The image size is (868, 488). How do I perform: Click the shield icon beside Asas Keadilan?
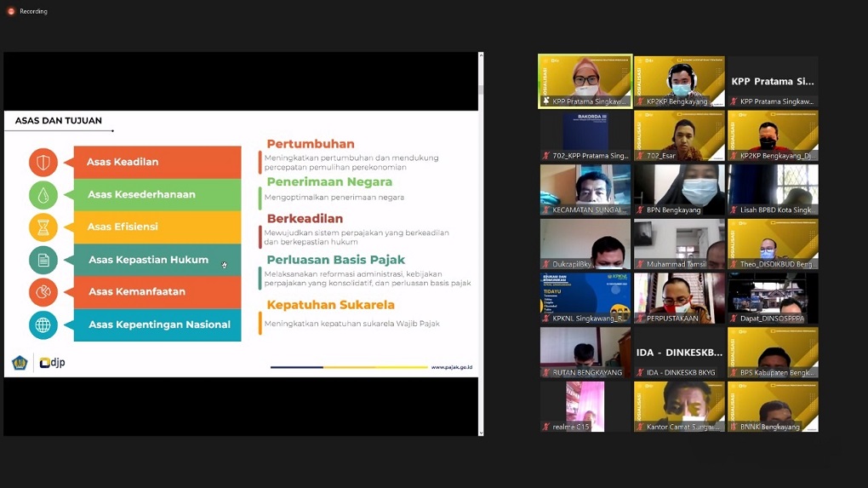pyautogui.click(x=43, y=162)
